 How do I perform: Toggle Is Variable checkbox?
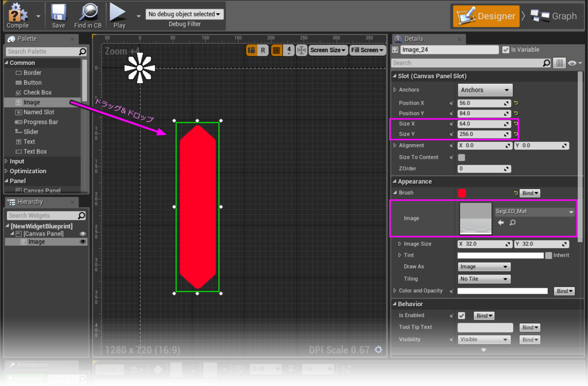tap(505, 50)
